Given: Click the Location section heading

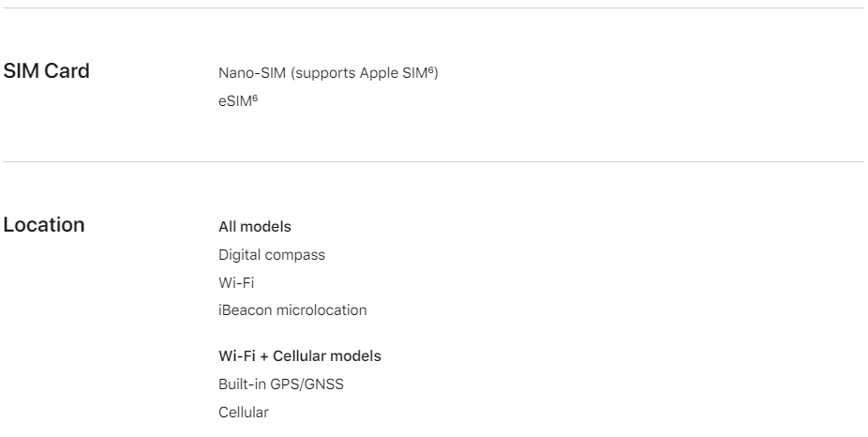Looking at the screenshot, I should (44, 225).
